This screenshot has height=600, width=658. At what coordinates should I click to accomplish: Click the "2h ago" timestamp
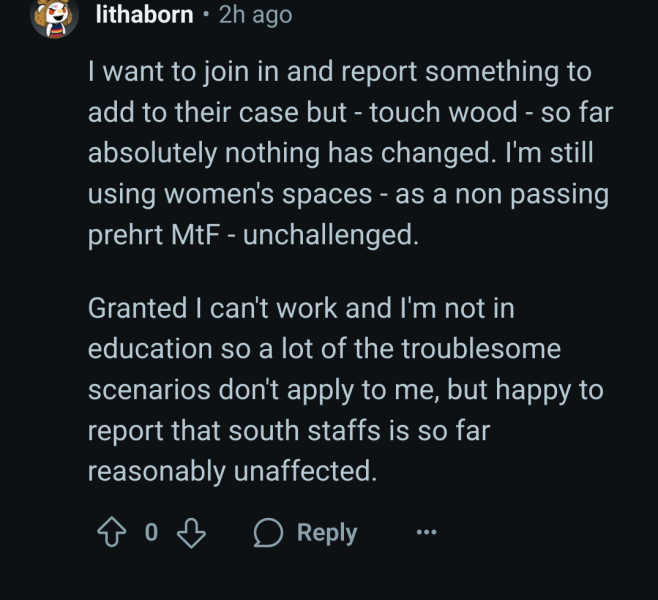(255, 15)
